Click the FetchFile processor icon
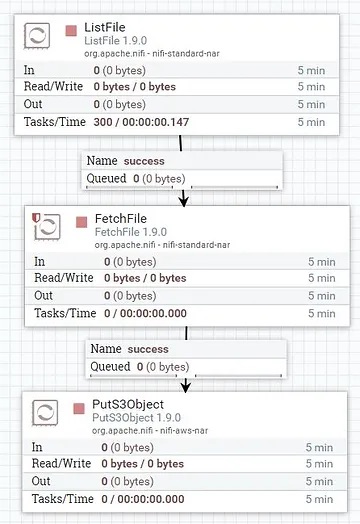The width and height of the screenshot is (360, 524). (48, 227)
